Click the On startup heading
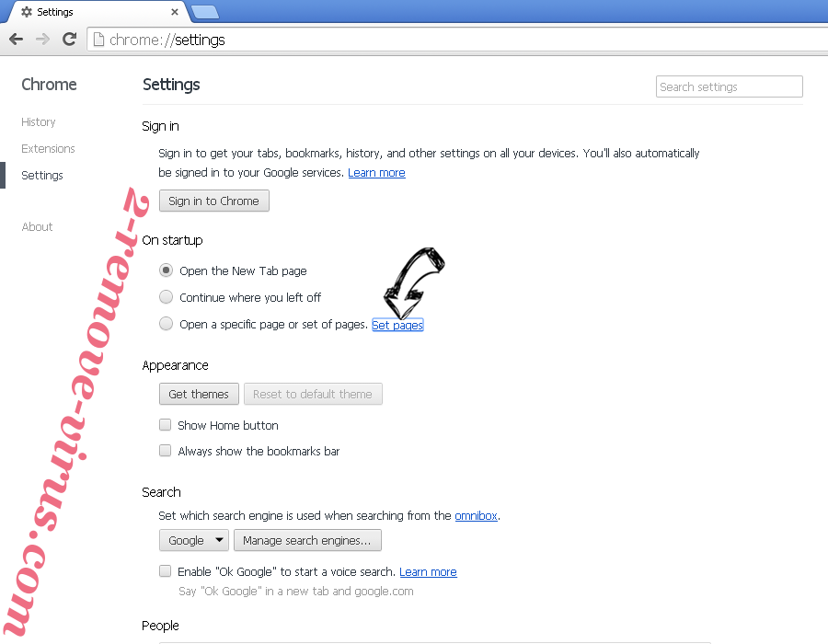The width and height of the screenshot is (828, 644). click(172, 240)
